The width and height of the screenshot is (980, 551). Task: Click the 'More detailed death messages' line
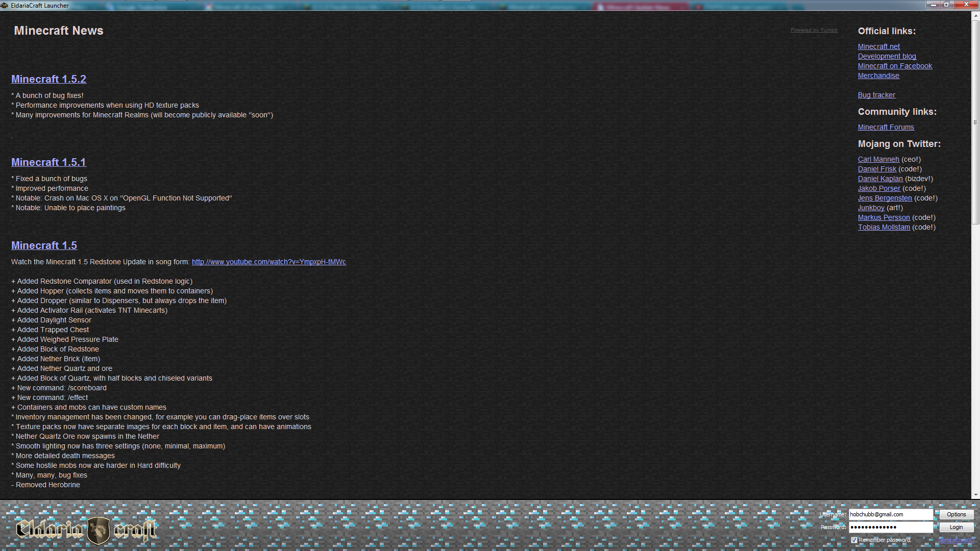63,456
